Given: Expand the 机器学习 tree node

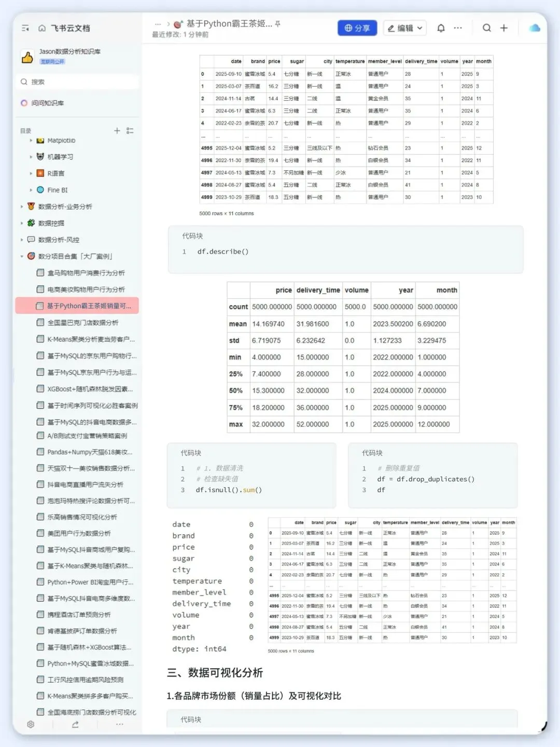Looking at the screenshot, I should coord(31,157).
